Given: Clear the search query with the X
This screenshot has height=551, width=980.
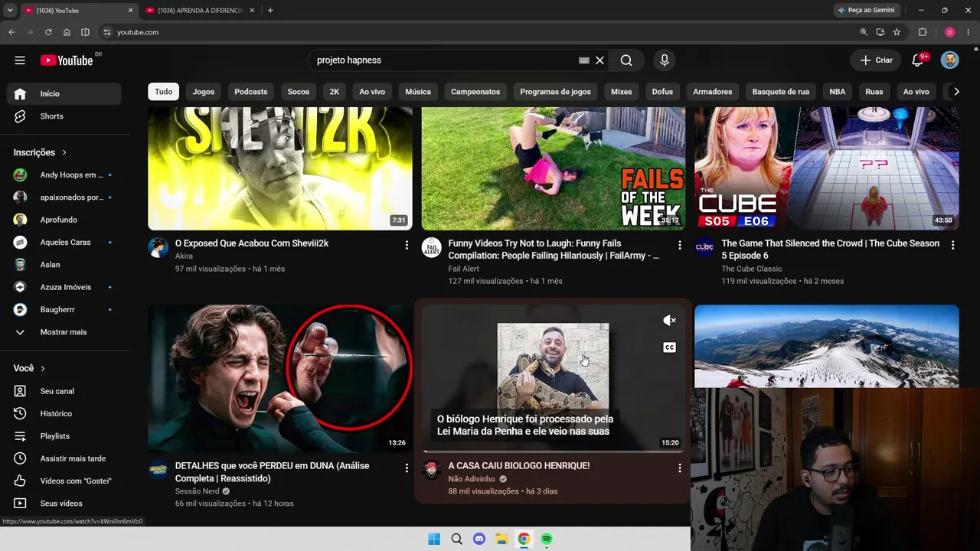Looking at the screenshot, I should coord(600,60).
